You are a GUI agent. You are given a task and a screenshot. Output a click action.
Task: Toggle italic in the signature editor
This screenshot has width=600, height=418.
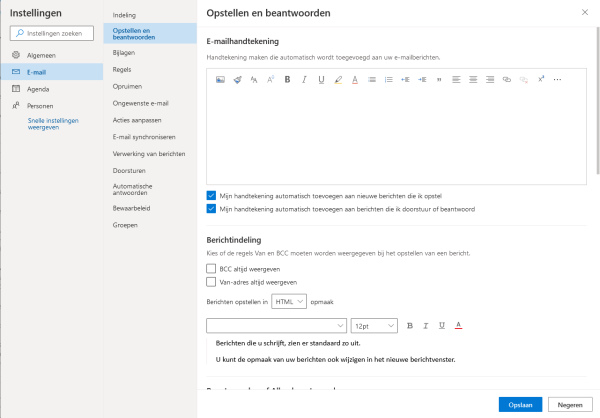pyautogui.click(x=304, y=80)
